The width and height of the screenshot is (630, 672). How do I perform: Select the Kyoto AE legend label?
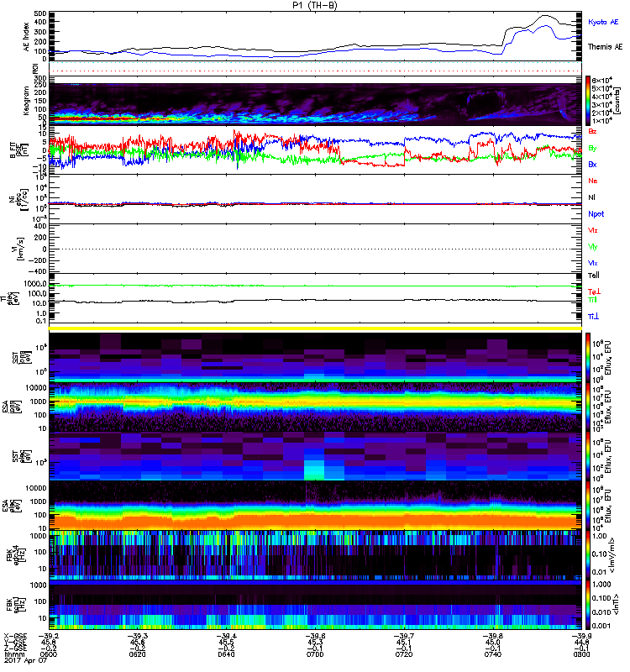(x=603, y=22)
